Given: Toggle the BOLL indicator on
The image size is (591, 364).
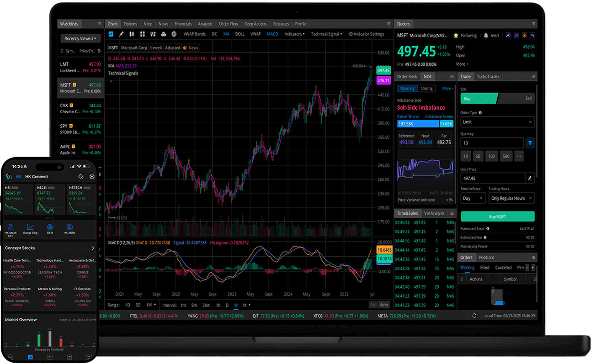Looking at the screenshot, I should [x=240, y=34].
